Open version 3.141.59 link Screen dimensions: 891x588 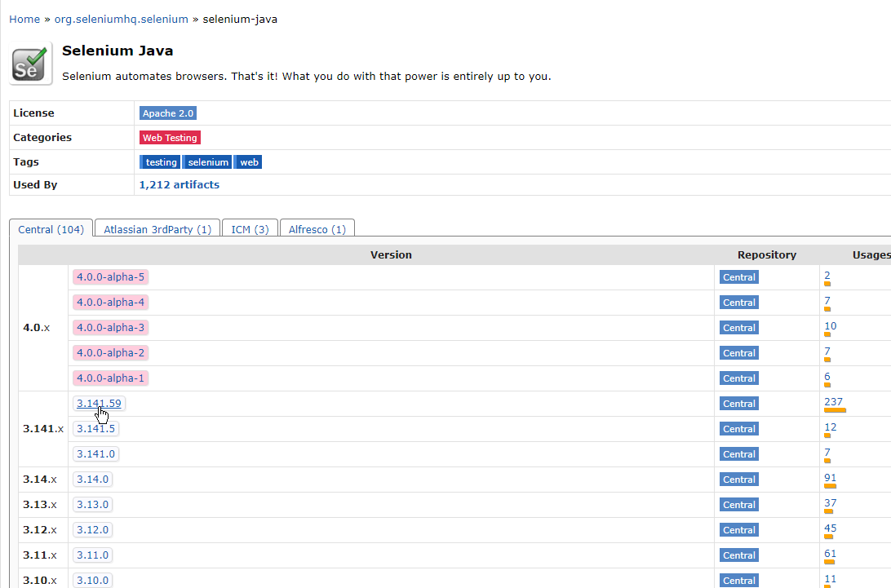click(x=99, y=403)
